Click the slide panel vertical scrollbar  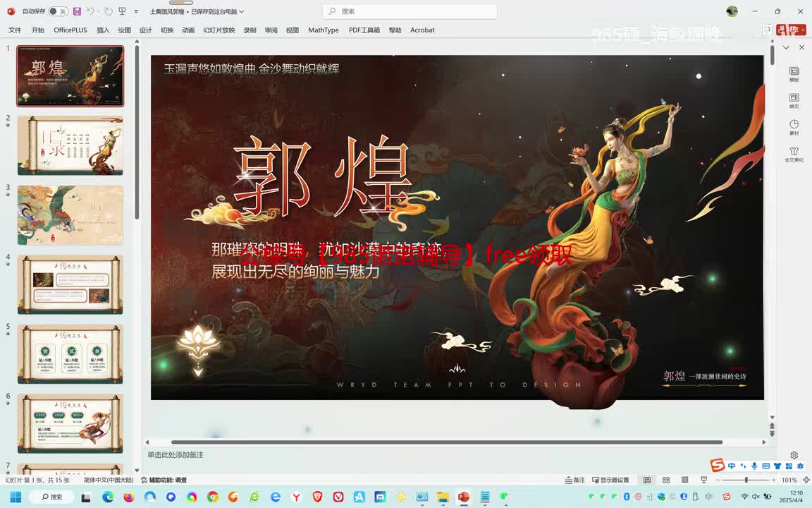click(x=137, y=132)
